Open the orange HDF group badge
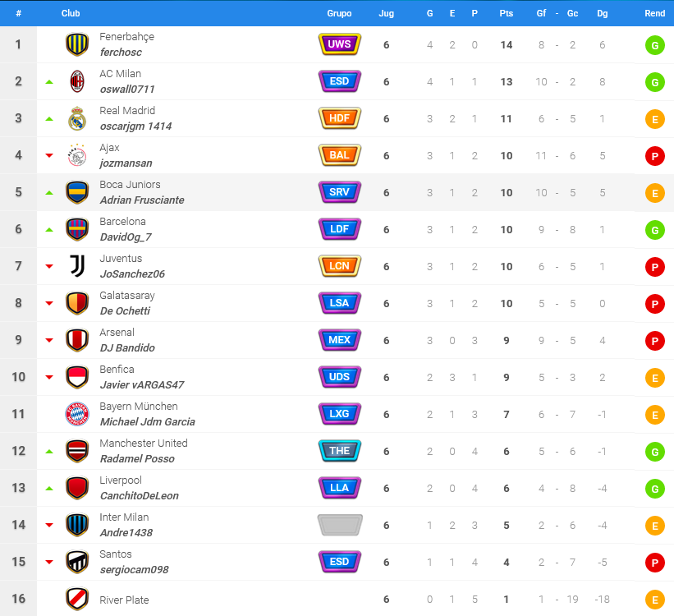Image resolution: width=674 pixels, height=616 pixels. click(x=340, y=118)
